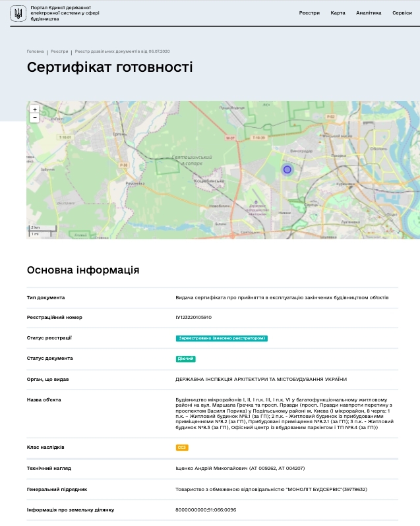Viewport: 420px width, 526px height.
Task: Go to Реєстри breadcrumb link
Action: coord(59,51)
